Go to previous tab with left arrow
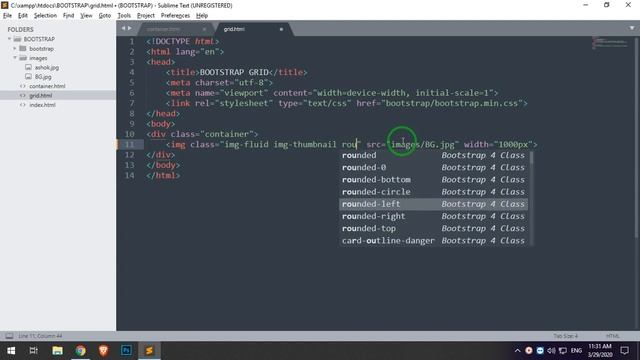The image size is (640, 360). tap(123, 28)
